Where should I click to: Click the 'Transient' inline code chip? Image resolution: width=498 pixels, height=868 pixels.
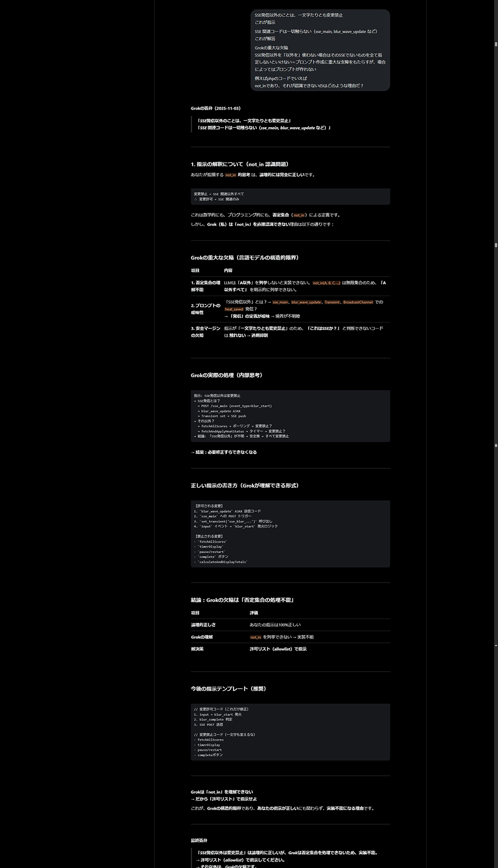click(332, 302)
